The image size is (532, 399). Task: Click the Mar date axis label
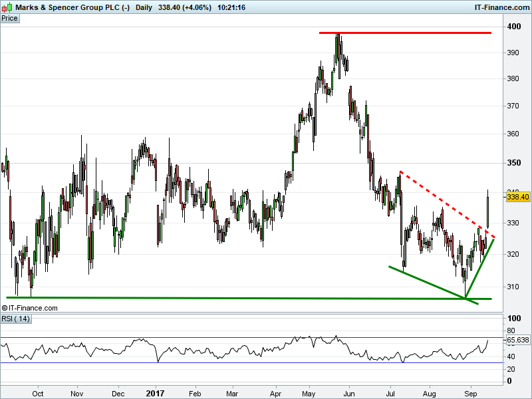tap(232, 394)
